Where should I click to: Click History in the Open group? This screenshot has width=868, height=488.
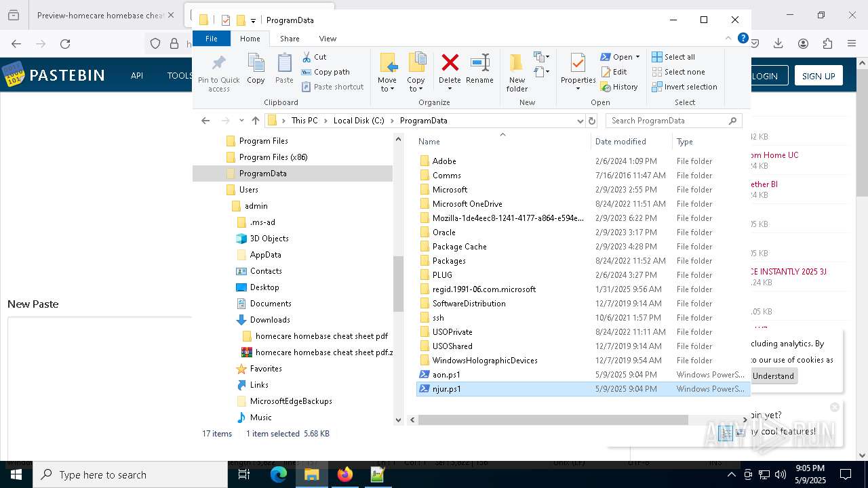tap(619, 87)
